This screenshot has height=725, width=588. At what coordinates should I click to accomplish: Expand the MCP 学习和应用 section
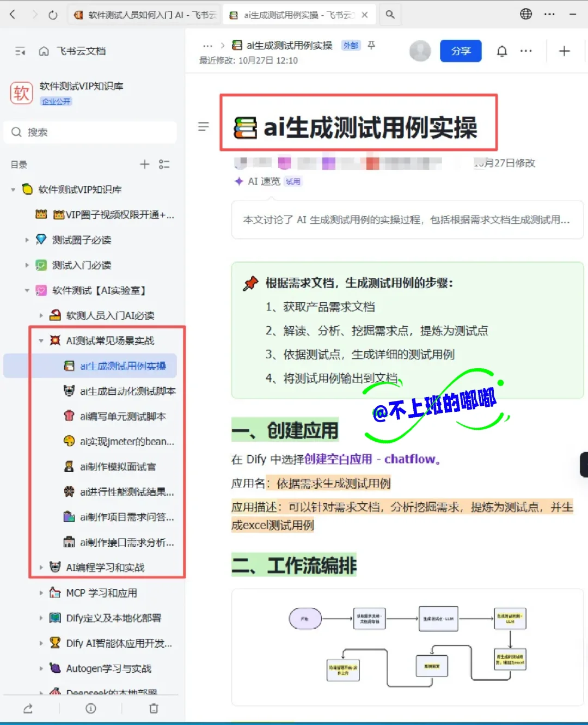41,593
